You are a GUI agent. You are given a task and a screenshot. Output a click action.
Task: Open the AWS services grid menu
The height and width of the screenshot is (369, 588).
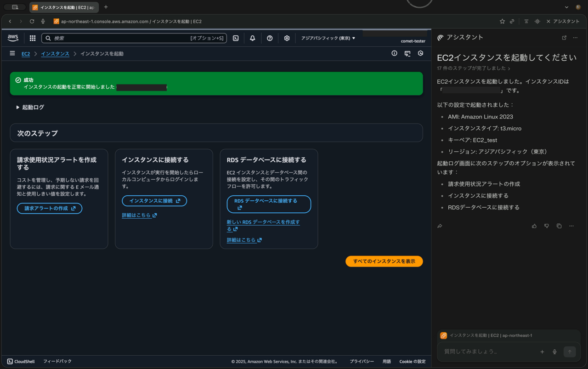pyautogui.click(x=33, y=38)
